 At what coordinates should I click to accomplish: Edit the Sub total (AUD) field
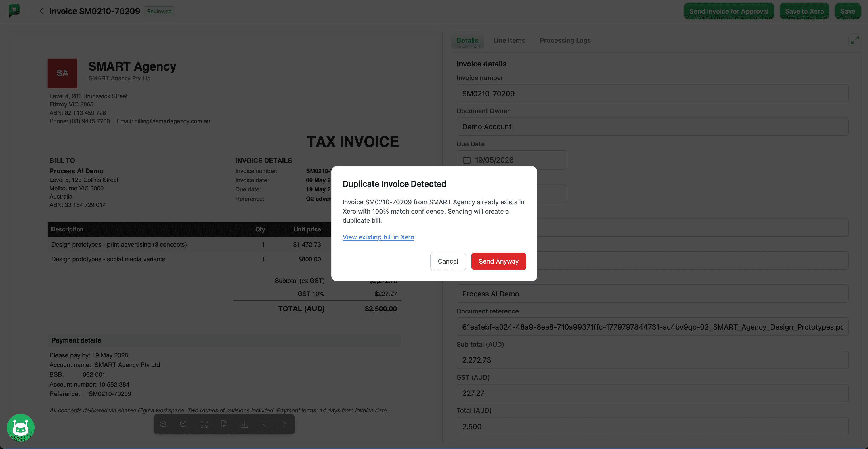(x=652, y=360)
